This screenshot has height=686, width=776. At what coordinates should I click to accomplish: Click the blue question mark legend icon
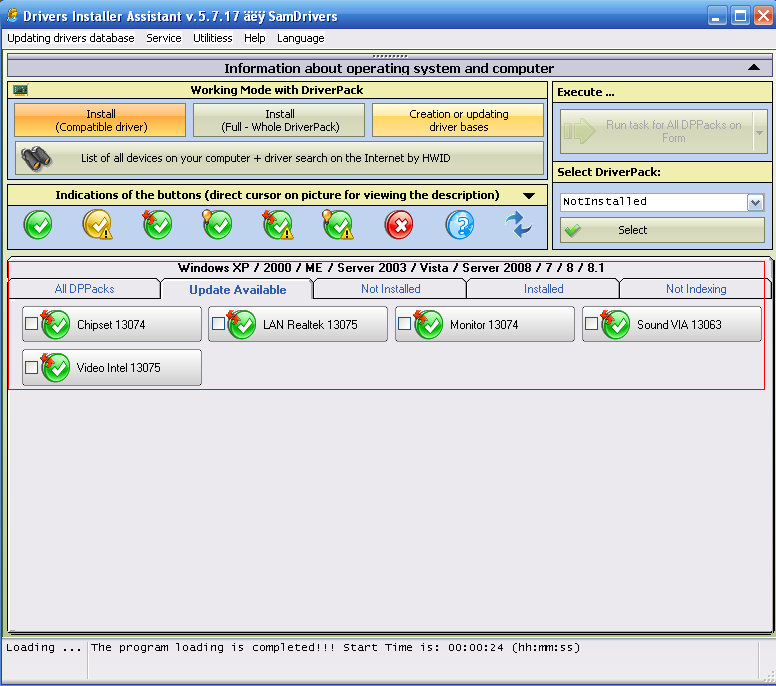click(460, 225)
